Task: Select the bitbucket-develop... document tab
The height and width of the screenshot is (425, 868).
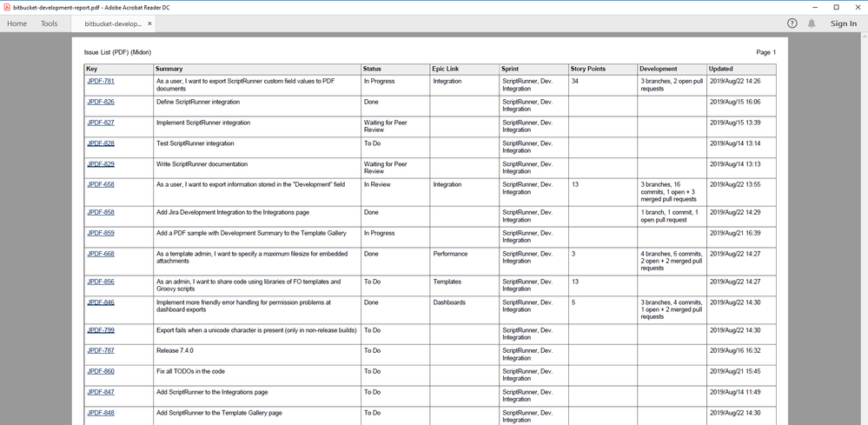Action: [113, 23]
